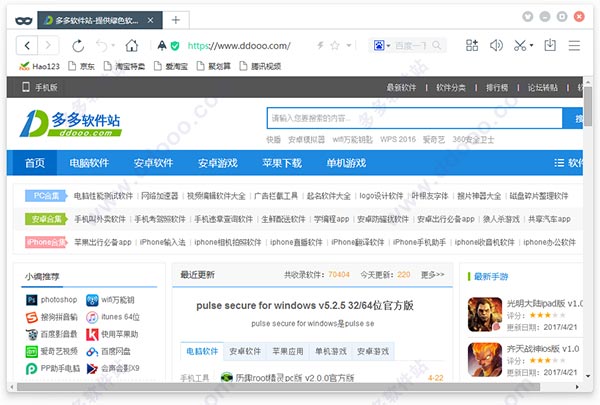The width and height of the screenshot is (600, 405).
Task: Open the 光明大陆ipad版 game thumbnail
Action: (x=485, y=314)
